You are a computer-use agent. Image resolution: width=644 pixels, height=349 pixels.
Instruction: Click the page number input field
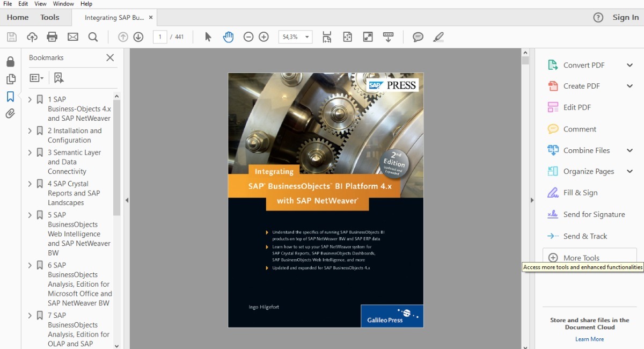160,37
